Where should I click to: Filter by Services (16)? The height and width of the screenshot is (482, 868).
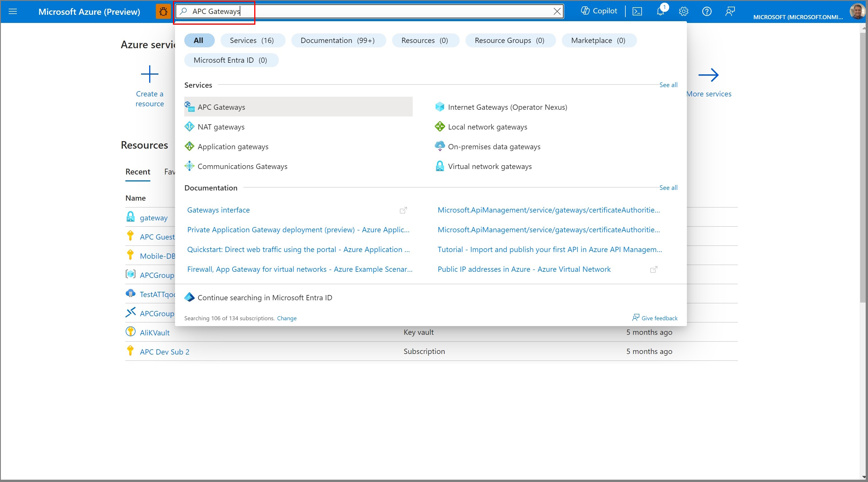point(252,40)
